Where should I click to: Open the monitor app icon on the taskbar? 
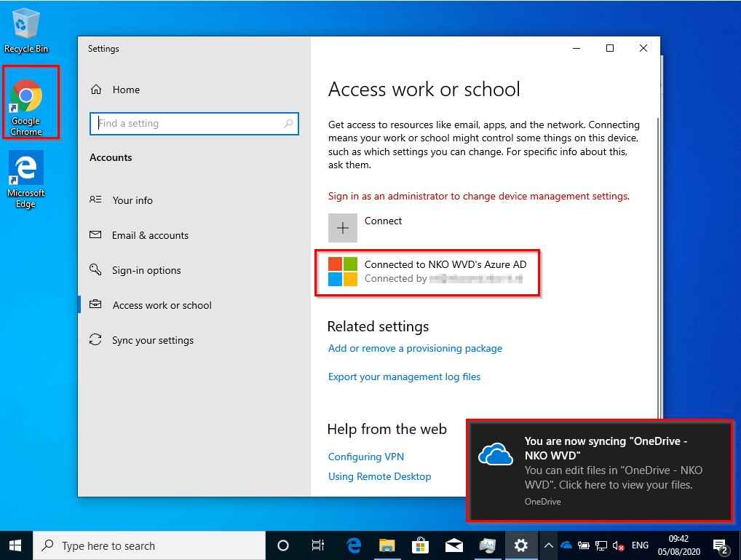[487, 546]
